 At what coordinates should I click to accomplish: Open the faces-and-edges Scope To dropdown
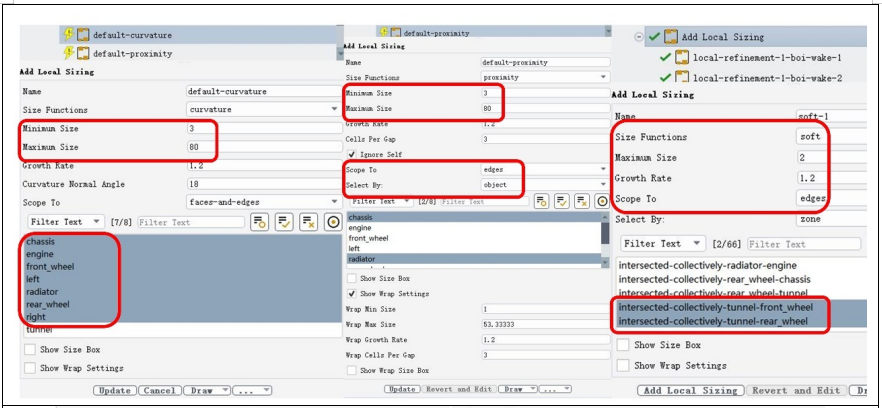coord(263,202)
